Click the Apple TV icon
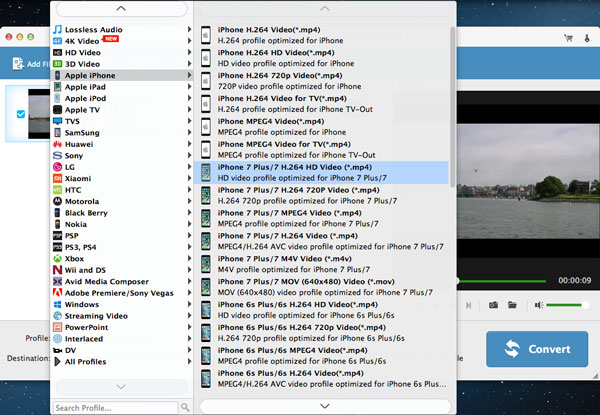Image resolution: width=600 pixels, height=415 pixels. click(x=57, y=110)
